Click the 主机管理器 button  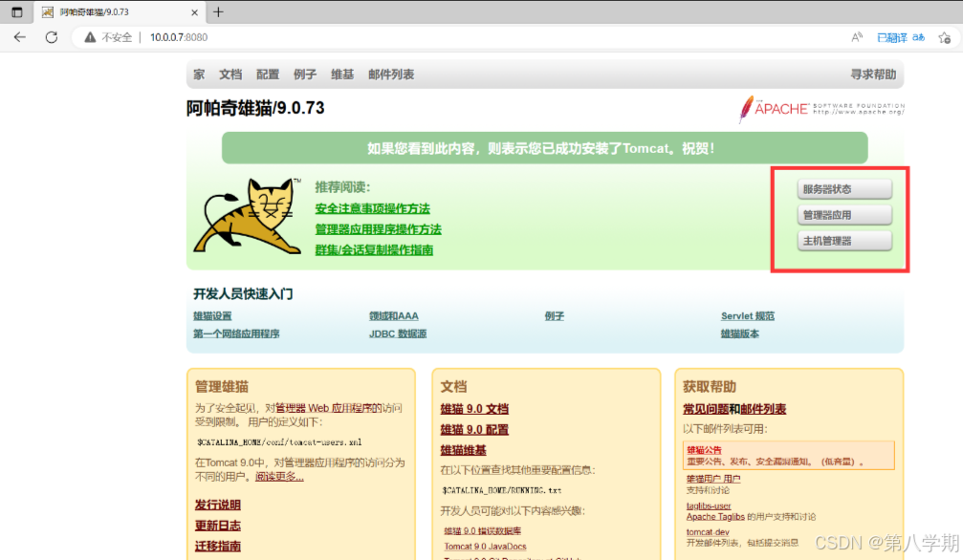844,241
